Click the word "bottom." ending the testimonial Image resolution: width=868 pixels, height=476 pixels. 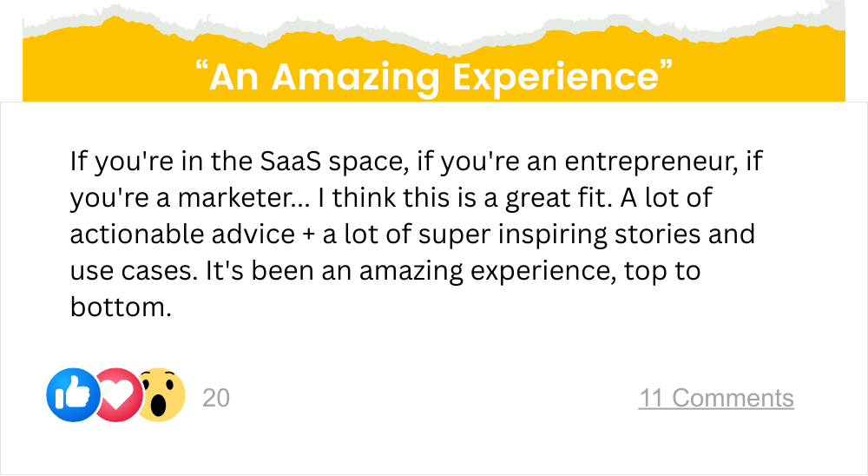pos(116,307)
